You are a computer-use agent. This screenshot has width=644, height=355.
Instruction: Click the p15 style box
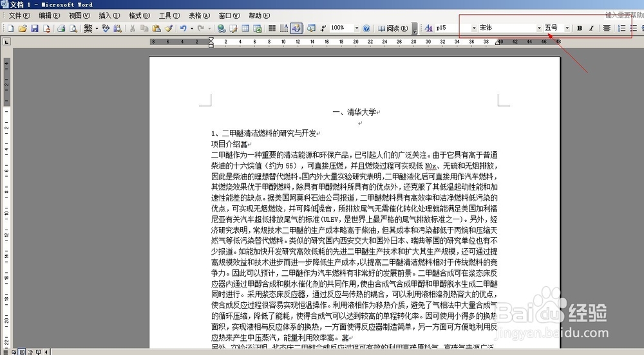point(453,28)
